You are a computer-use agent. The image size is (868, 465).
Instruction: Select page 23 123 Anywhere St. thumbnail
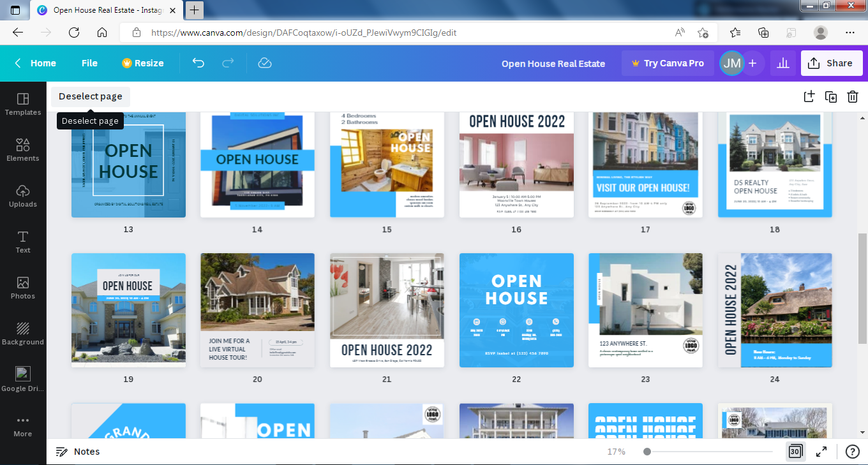645,310
